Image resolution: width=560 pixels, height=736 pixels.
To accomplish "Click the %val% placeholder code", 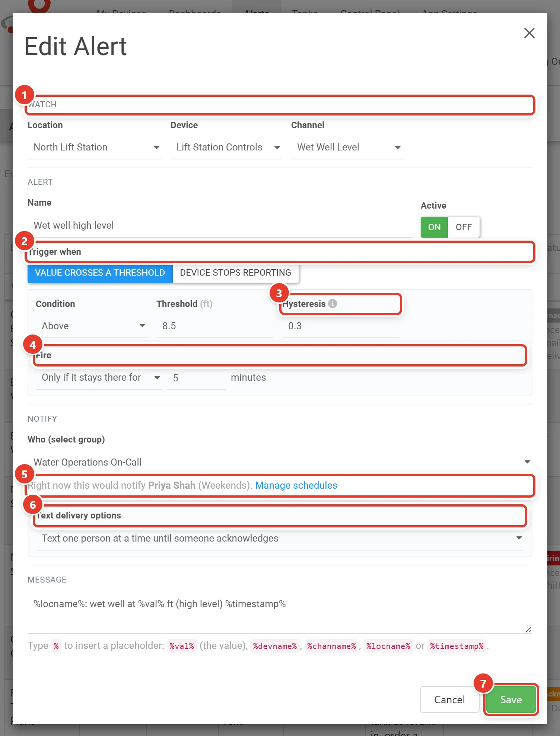I will click(182, 646).
